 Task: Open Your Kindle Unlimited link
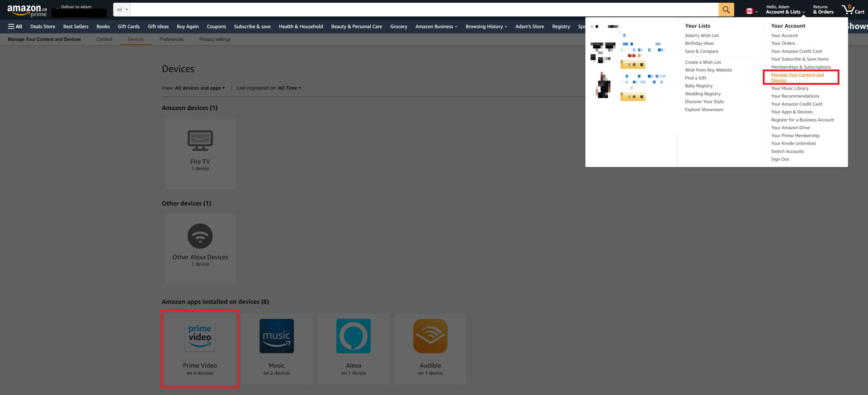tap(793, 144)
